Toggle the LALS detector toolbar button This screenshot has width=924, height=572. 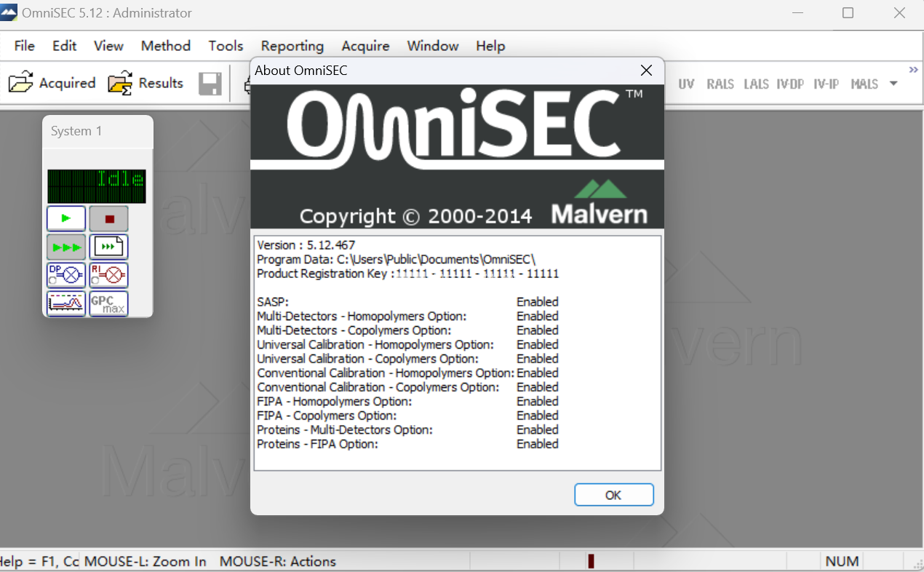pyautogui.click(x=756, y=84)
